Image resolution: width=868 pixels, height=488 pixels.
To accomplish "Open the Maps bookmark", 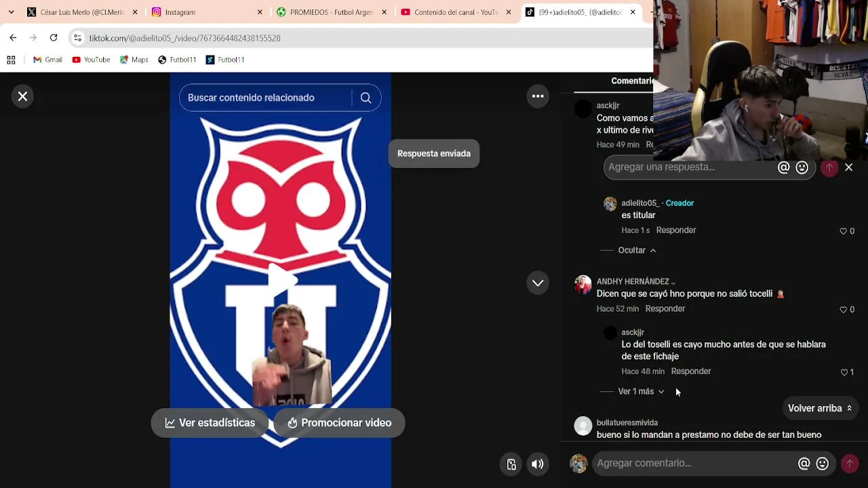I will coord(134,60).
